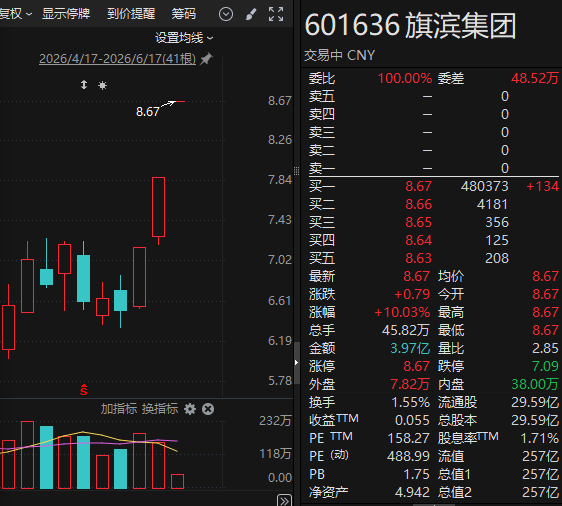This screenshot has width=562, height=506.
Task: Click the 买一 volume 480373
Action: 485,186
